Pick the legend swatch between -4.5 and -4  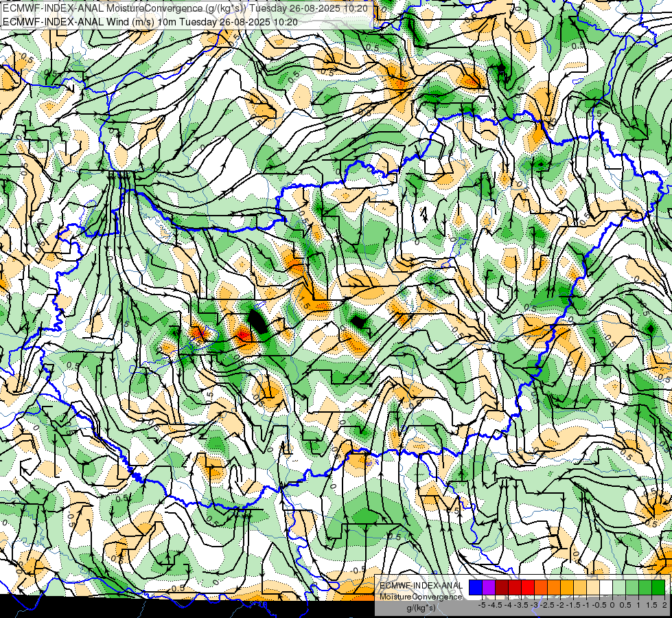pyautogui.click(x=502, y=587)
